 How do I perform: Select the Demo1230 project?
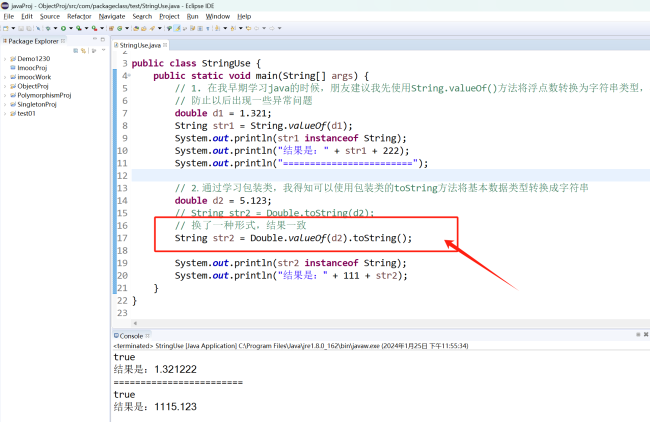click(x=30, y=59)
